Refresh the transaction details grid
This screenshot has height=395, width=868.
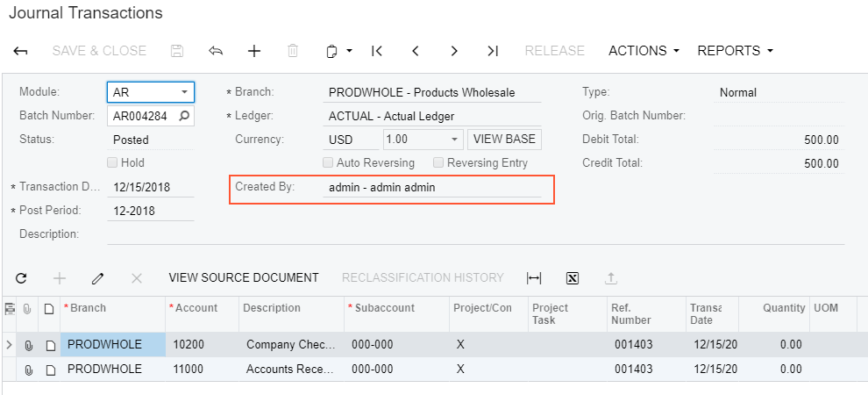[21, 278]
